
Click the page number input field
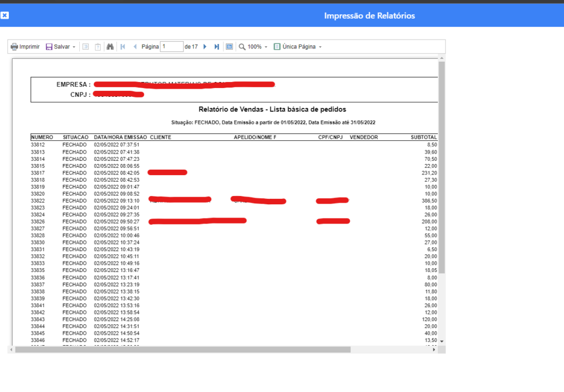click(171, 47)
